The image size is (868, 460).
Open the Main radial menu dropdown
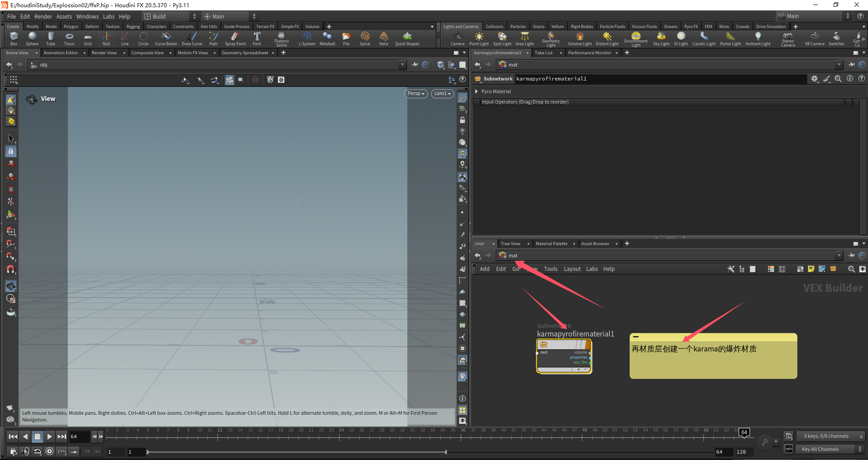click(230, 16)
